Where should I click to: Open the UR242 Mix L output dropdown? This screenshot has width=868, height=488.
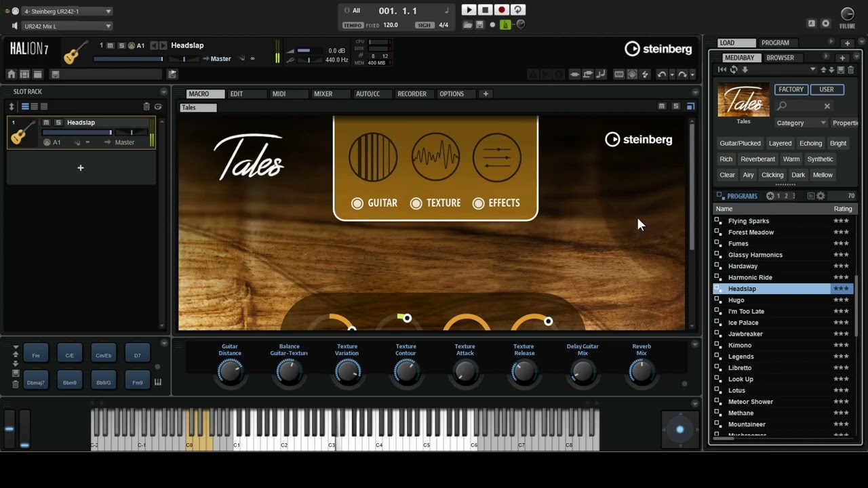click(x=67, y=26)
